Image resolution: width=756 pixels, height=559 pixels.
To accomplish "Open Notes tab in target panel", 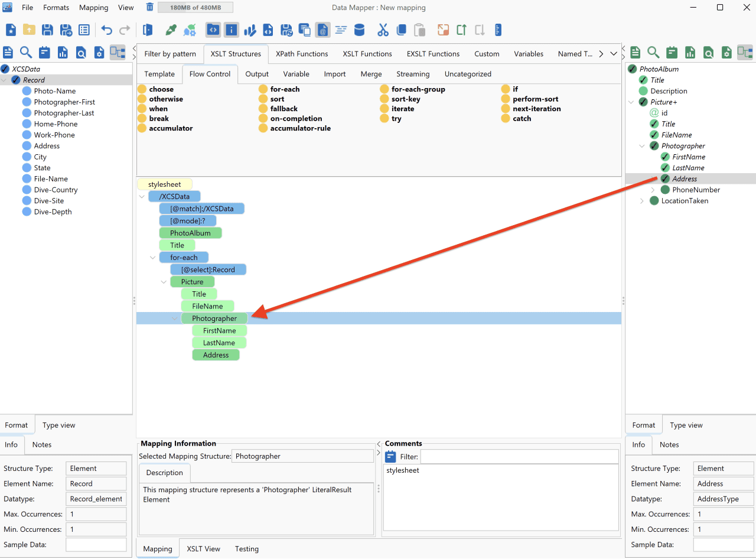I will coord(669,444).
